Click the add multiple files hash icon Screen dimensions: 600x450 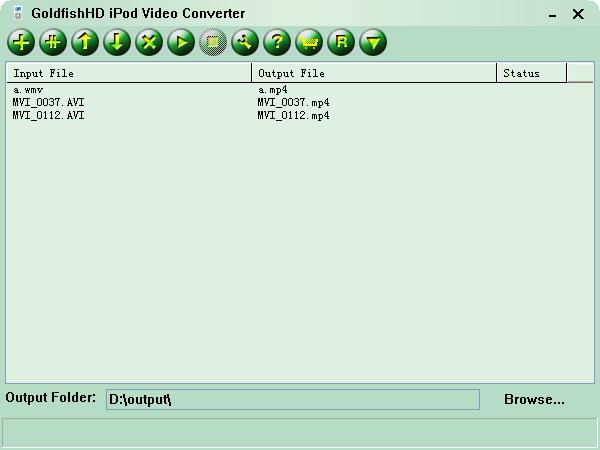click(x=53, y=42)
